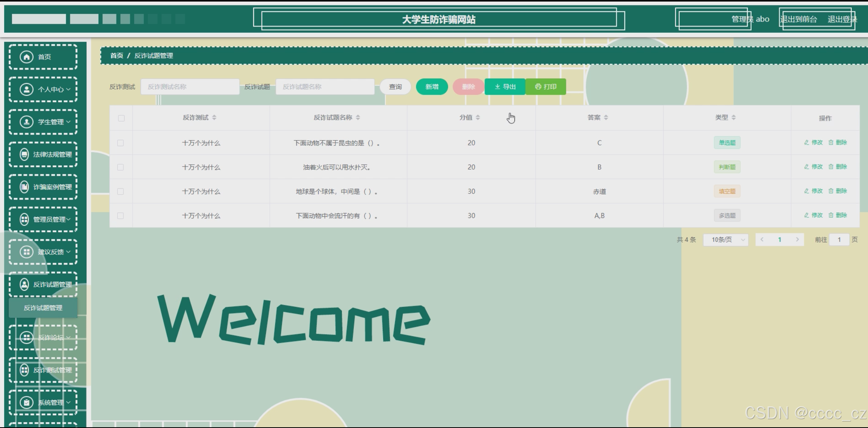The width and height of the screenshot is (868, 428).
Task: Check the box for the 油着火后可以用水扑灭 row
Action: coord(121,167)
